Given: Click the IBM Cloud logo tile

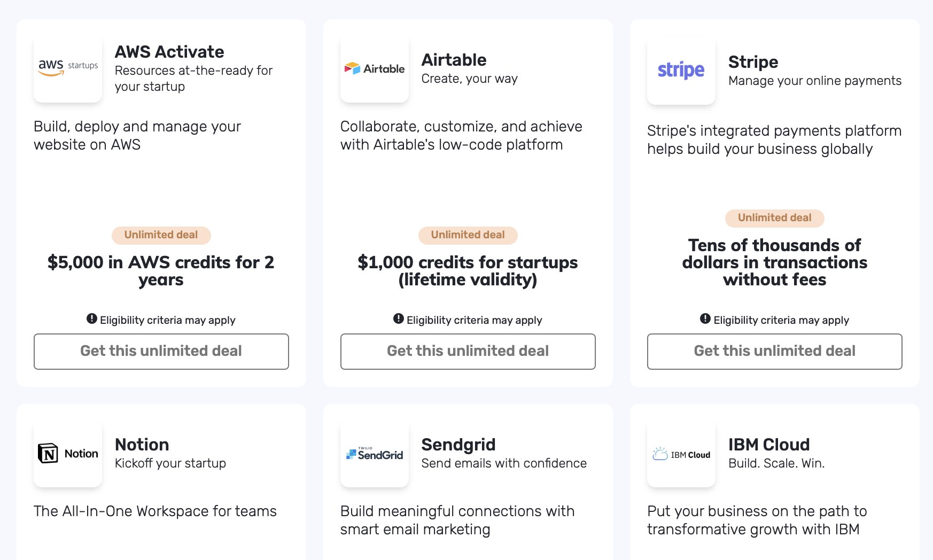Looking at the screenshot, I should click(x=681, y=453).
